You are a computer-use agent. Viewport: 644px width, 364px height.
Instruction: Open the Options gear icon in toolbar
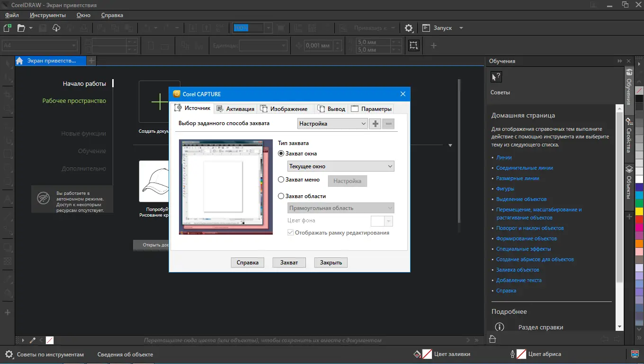click(x=409, y=28)
